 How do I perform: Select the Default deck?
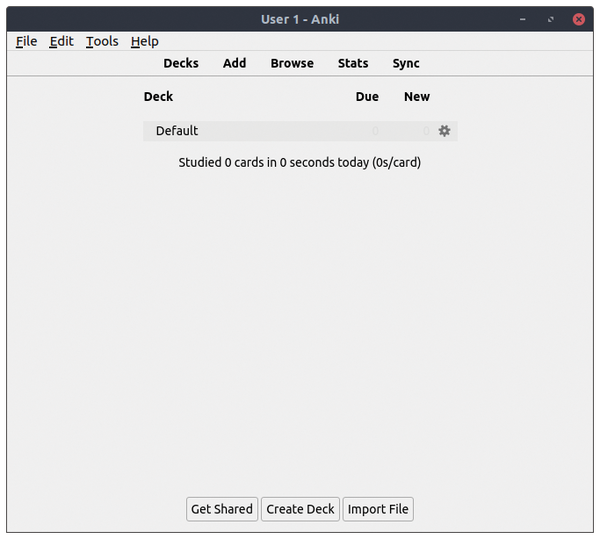(x=177, y=131)
